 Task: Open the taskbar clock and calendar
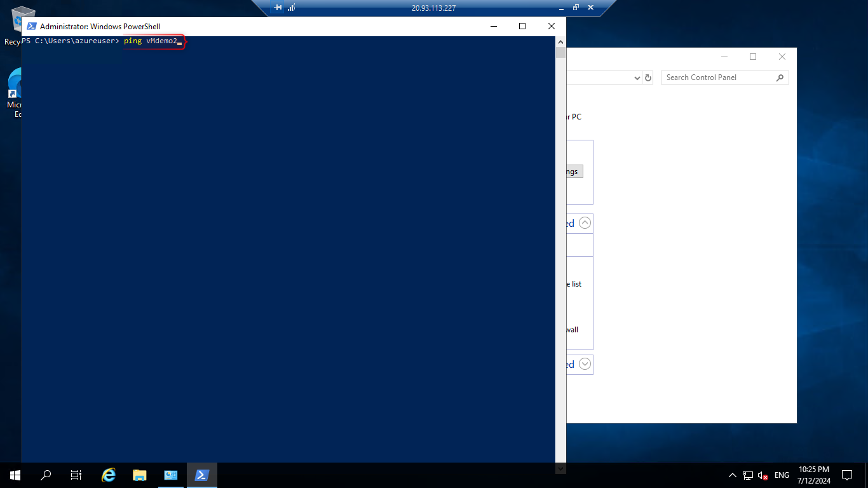(814, 475)
